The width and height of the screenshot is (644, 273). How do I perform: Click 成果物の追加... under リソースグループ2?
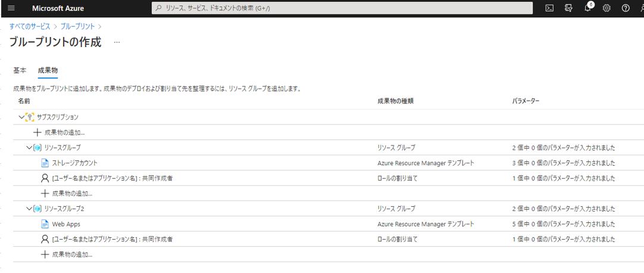pyautogui.click(x=72, y=254)
